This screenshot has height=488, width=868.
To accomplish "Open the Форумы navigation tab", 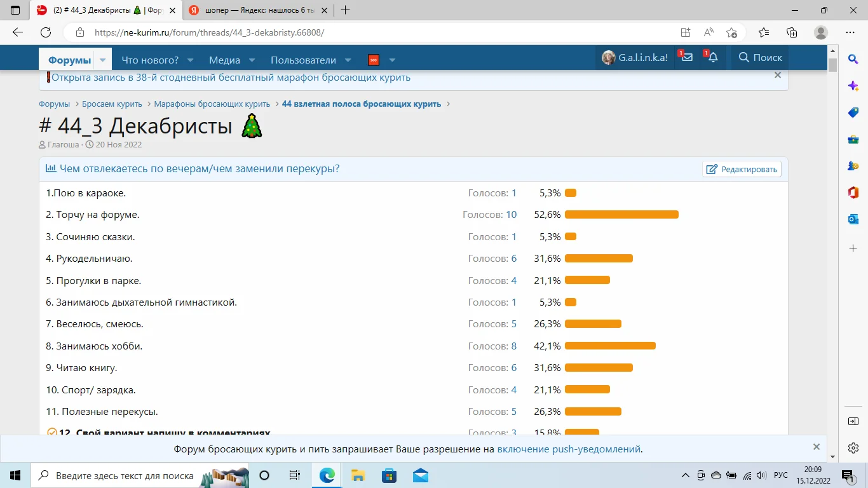I will (70, 60).
